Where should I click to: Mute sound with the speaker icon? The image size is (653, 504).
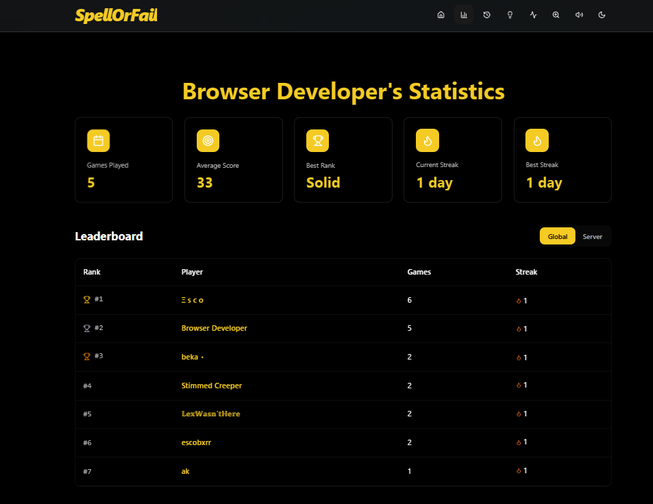click(579, 15)
